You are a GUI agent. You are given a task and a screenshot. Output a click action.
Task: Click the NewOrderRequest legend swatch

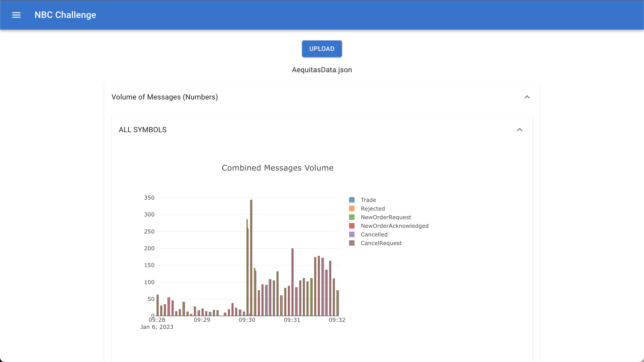(352, 217)
